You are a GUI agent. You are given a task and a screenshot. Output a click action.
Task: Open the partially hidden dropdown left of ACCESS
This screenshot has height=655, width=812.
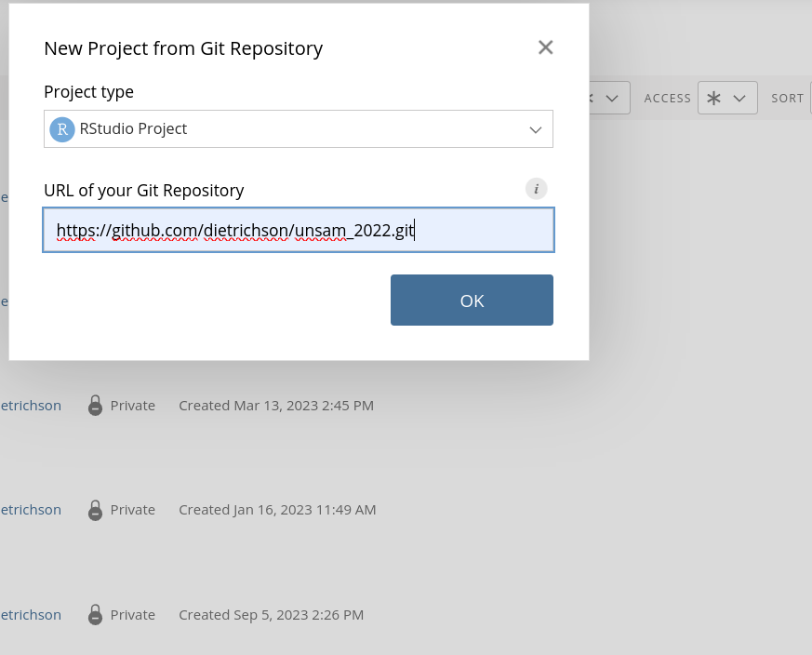point(610,98)
